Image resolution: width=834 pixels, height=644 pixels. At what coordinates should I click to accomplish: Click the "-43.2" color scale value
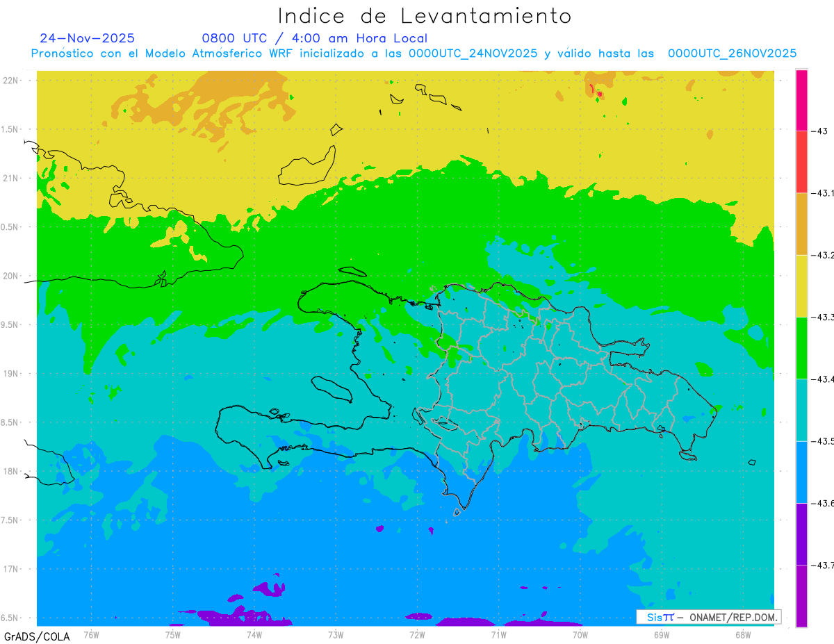click(822, 255)
